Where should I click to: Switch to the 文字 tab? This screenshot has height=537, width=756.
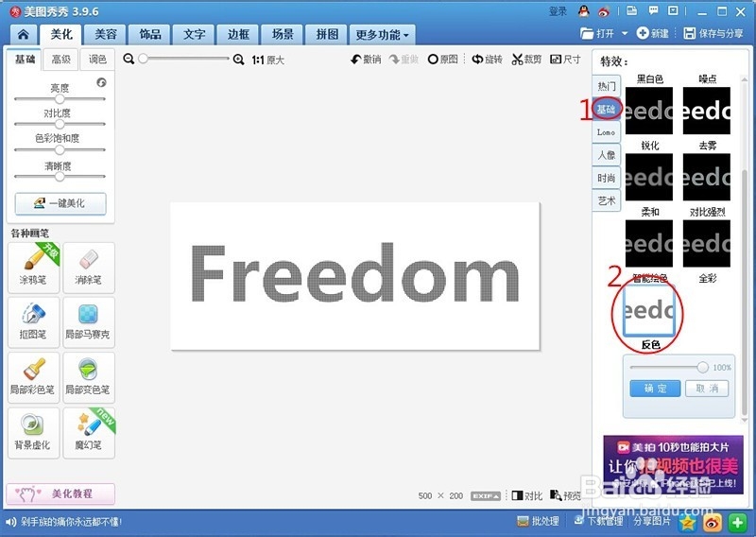click(195, 35)
